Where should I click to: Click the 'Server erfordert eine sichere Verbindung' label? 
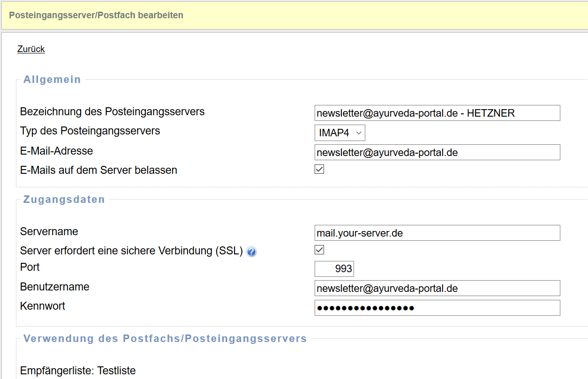pyautogui.click(x=131, y=251)
